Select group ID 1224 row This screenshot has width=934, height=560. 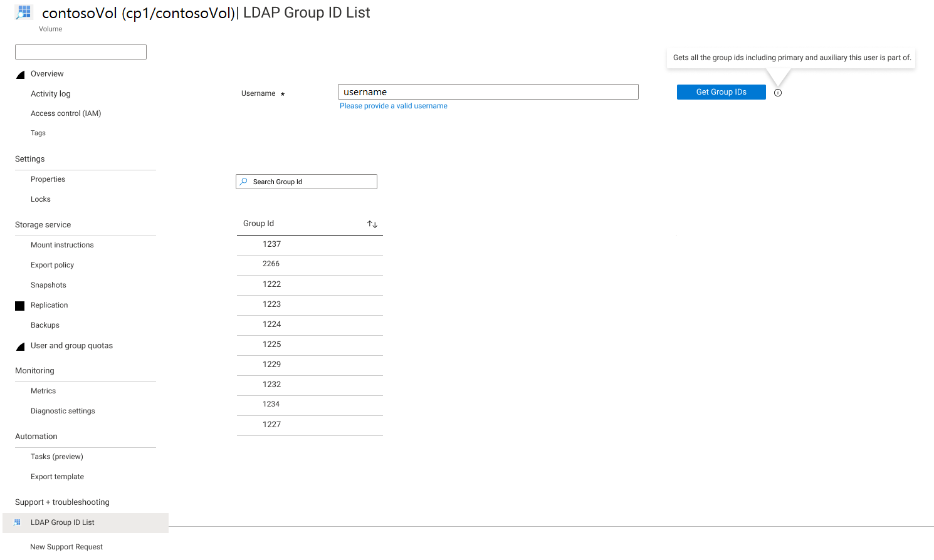coord(310,325)
